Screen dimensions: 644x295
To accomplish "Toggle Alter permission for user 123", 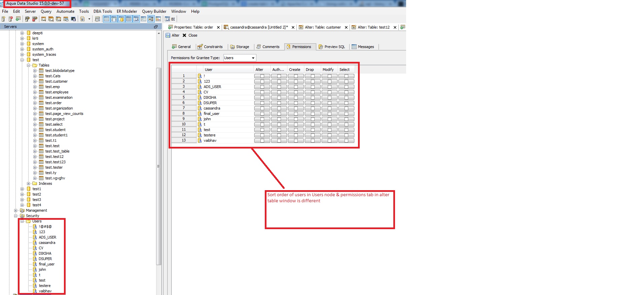I will (x=262, y=81).
